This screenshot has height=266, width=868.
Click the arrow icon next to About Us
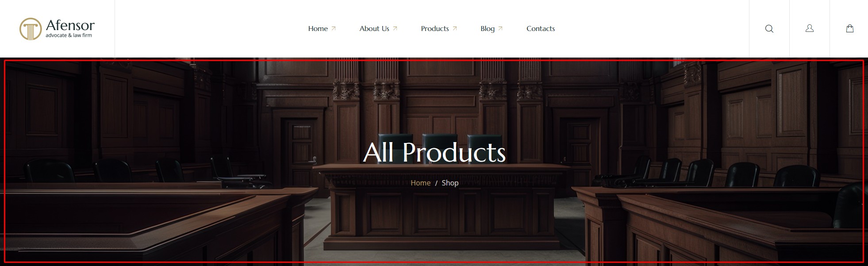coord(395,28)
